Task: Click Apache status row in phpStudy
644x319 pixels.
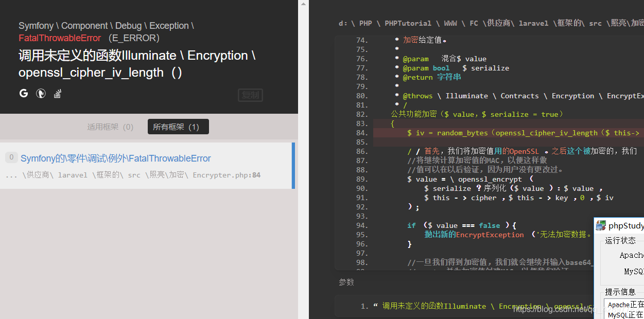Action: 632,255
